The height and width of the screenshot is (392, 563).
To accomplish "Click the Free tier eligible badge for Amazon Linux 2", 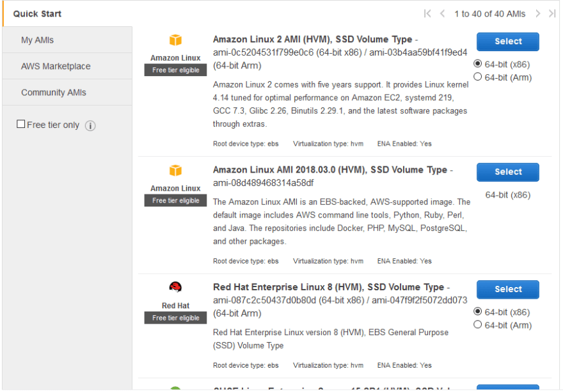I will pyautogui.click(x=175, y=70).
